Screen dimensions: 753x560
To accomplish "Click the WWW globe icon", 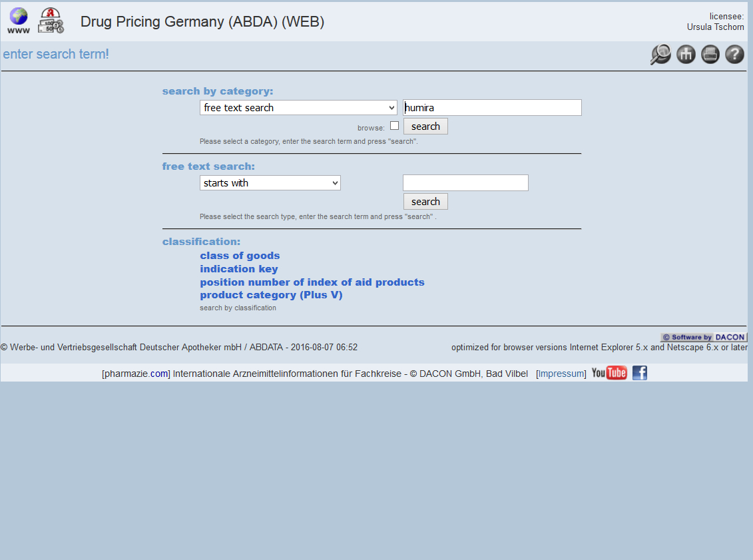I will point(19,21).
